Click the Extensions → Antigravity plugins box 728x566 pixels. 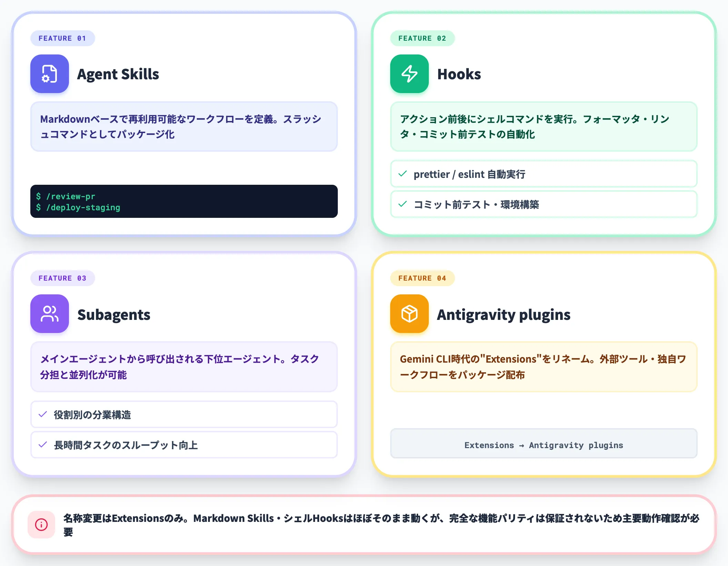click(x=544, y=444)
